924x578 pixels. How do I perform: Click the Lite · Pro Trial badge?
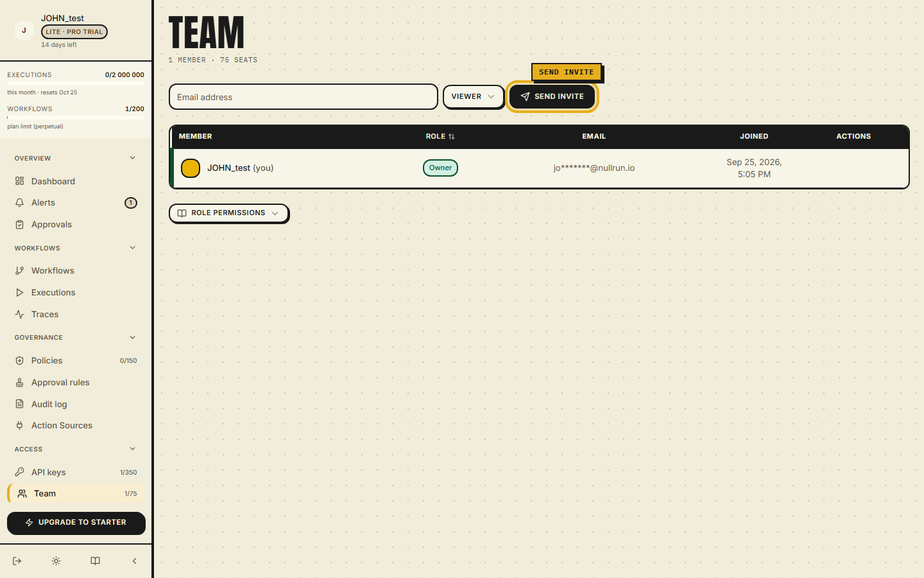[74, 31]
